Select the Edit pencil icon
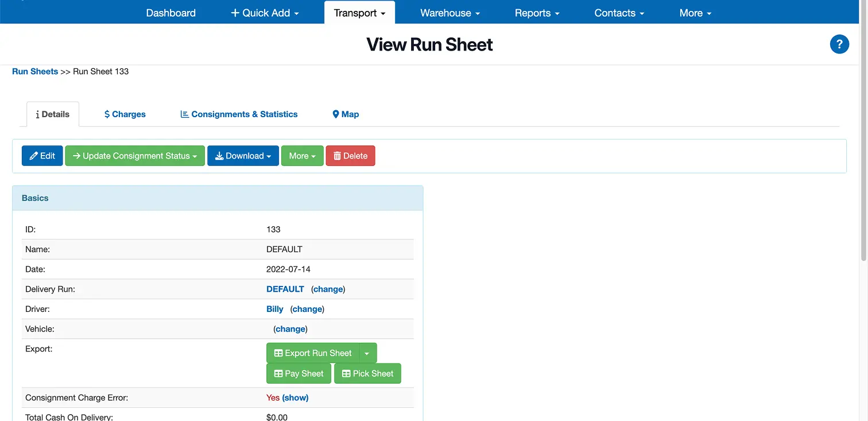868x421 pixels. click(x=34, y=156)
